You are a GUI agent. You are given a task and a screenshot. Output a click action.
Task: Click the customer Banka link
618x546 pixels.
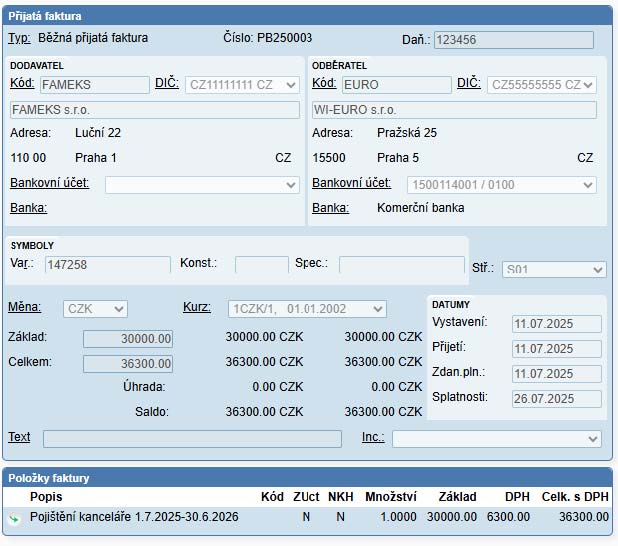[330, 208]
